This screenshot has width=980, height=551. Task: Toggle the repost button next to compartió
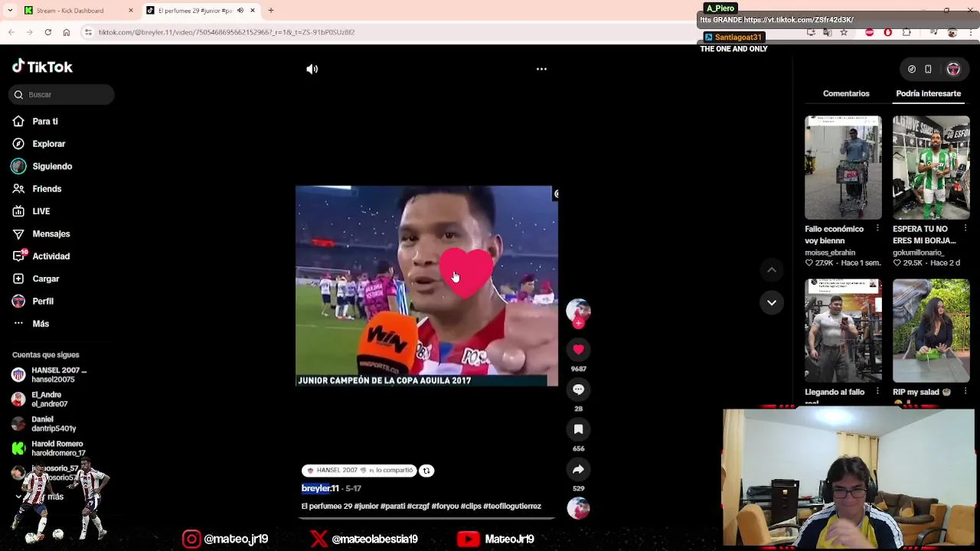[x=426, y=471]
